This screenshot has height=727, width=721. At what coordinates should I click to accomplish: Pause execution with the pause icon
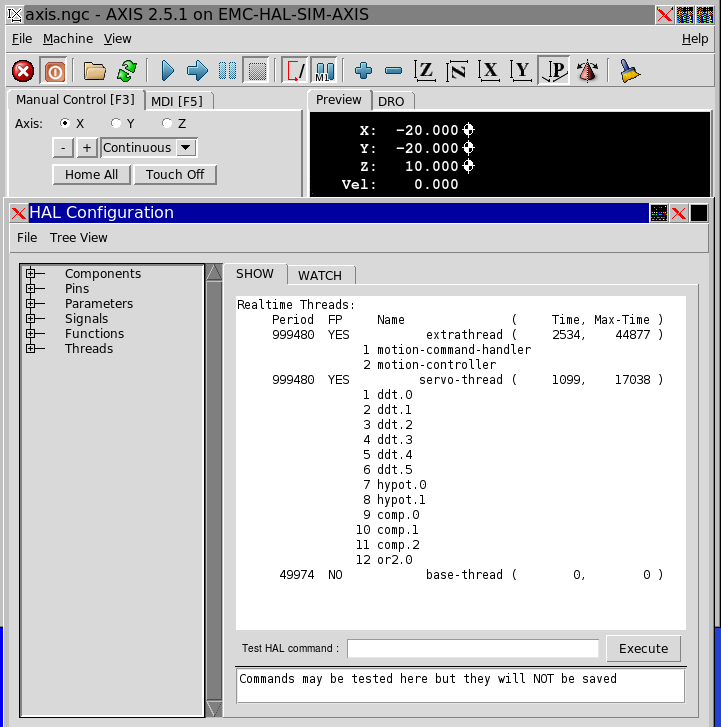pos(227,71)
